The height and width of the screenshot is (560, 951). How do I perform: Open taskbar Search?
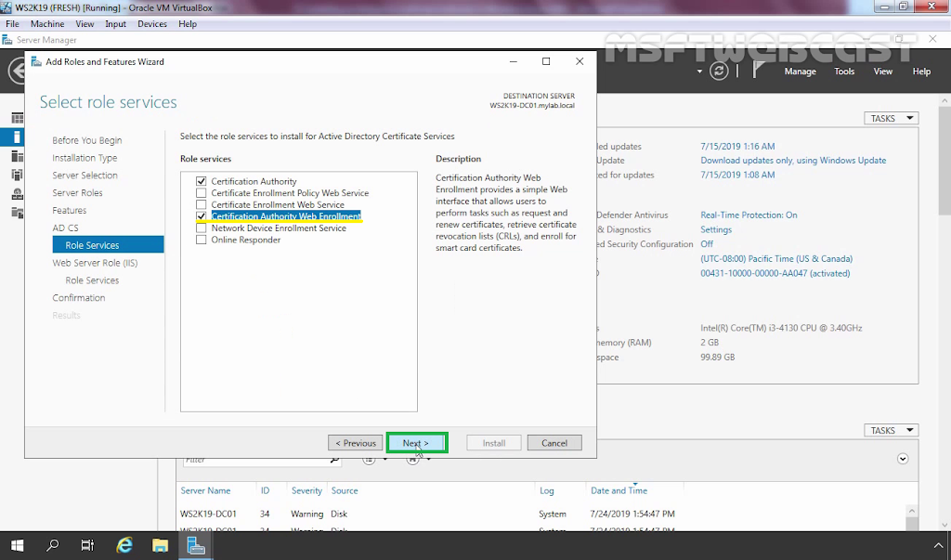click(x=53, y=545)
